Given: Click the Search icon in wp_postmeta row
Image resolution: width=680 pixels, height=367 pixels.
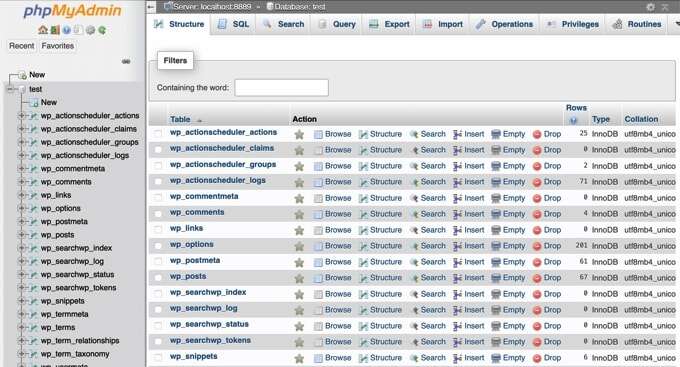Looking at the screenshot, I should click(414, 262).
